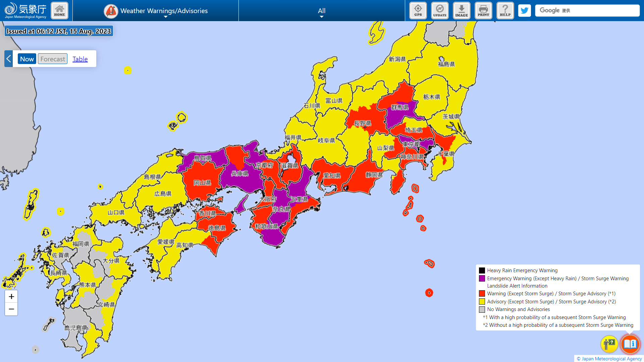Viewport: 644px width, 362px height.
Task: Activate GPS location button
Action: point(418,10)
